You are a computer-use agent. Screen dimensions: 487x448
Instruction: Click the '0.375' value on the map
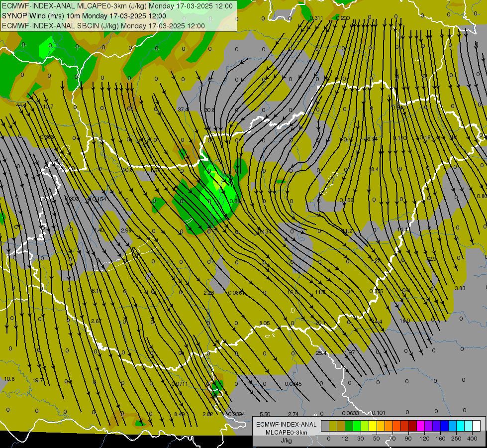(376, 291)
